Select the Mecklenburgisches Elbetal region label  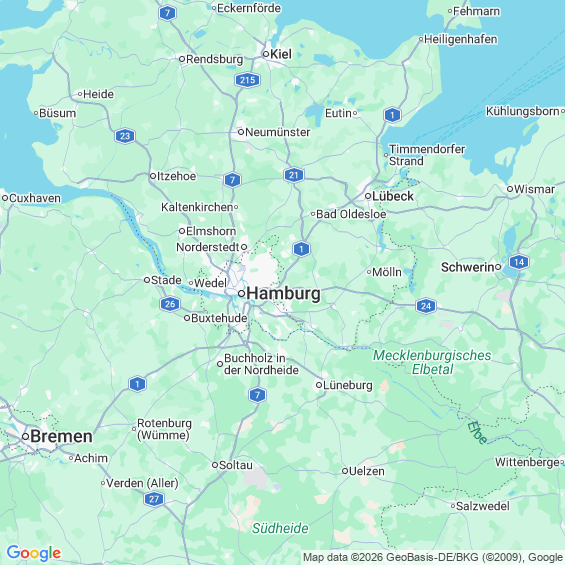point(432,362)
